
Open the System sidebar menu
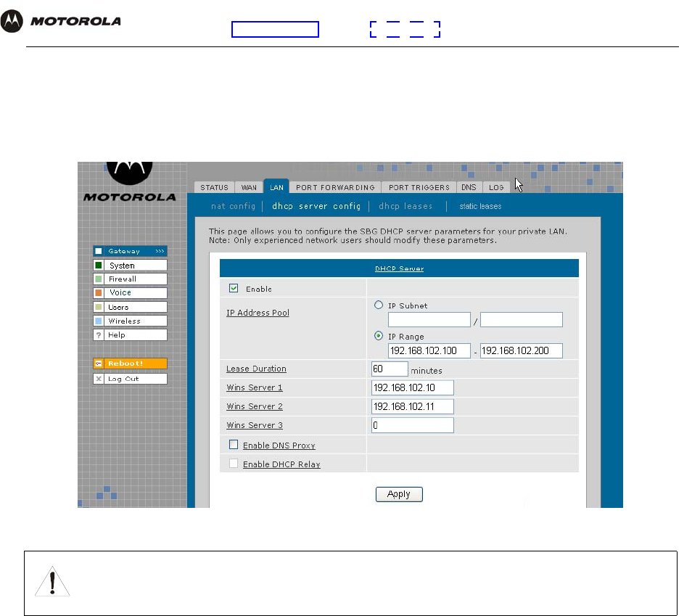coord(130,265)
